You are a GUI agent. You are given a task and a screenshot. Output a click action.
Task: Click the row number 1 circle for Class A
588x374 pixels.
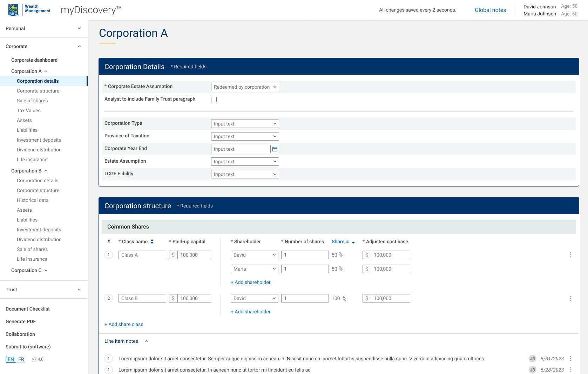pos(109,255)
